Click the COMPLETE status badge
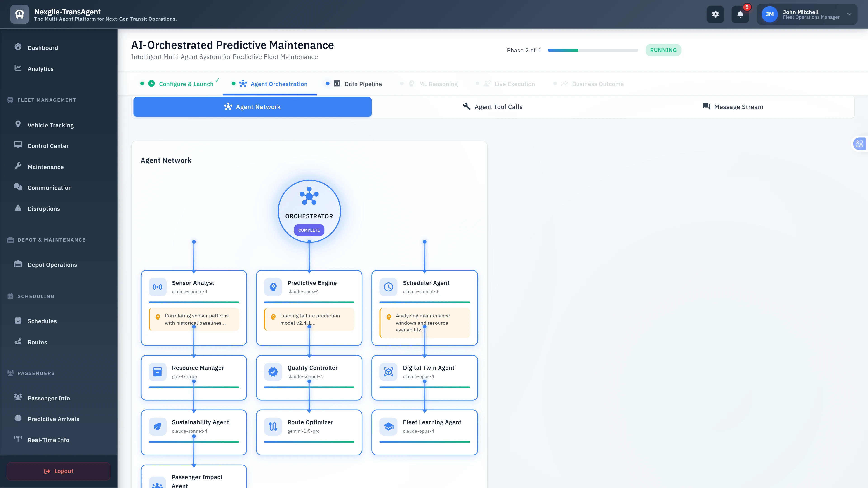 (309, 230)
